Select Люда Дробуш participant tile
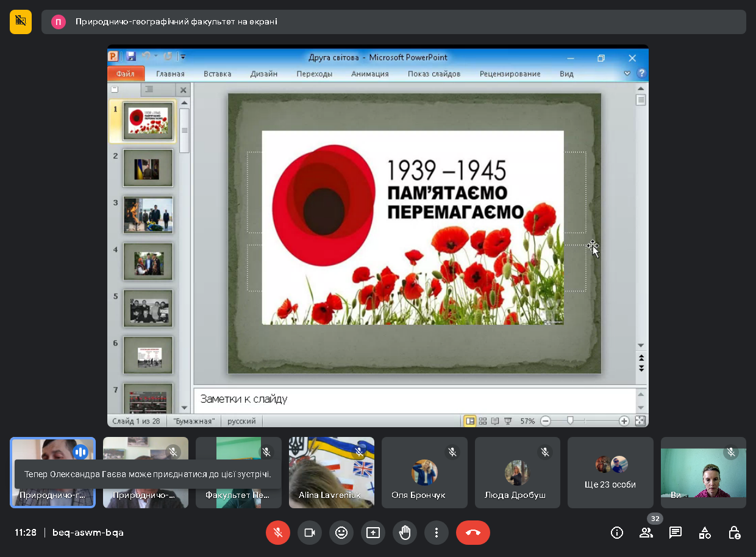This screenshot has width=756, height=557. 518,472
